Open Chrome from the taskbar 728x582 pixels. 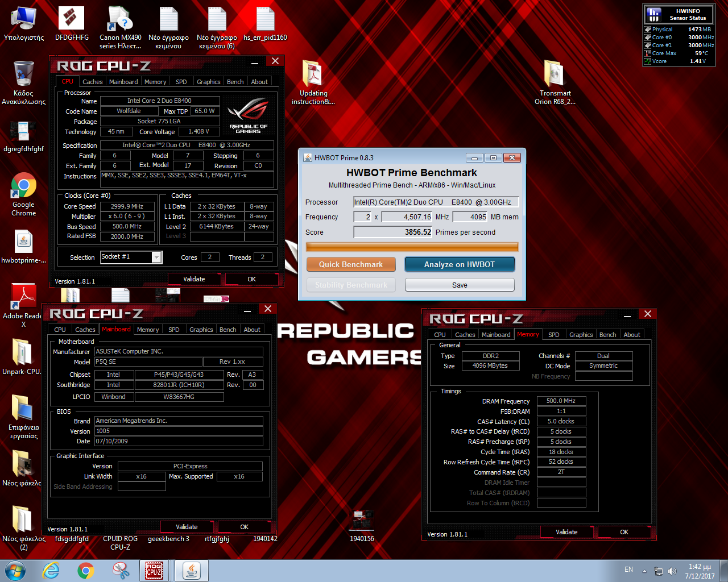click(x=86, y=571)
